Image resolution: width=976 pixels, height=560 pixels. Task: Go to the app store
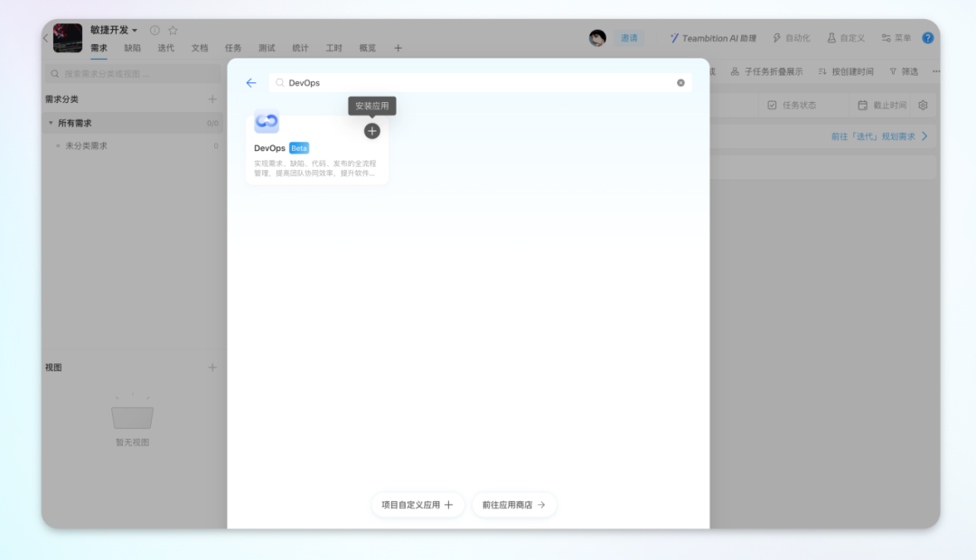click(513, 505)
